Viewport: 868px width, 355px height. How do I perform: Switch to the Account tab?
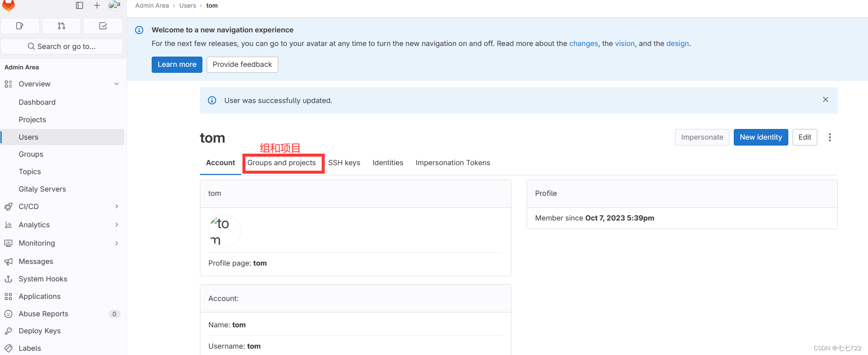coord(220,163)
